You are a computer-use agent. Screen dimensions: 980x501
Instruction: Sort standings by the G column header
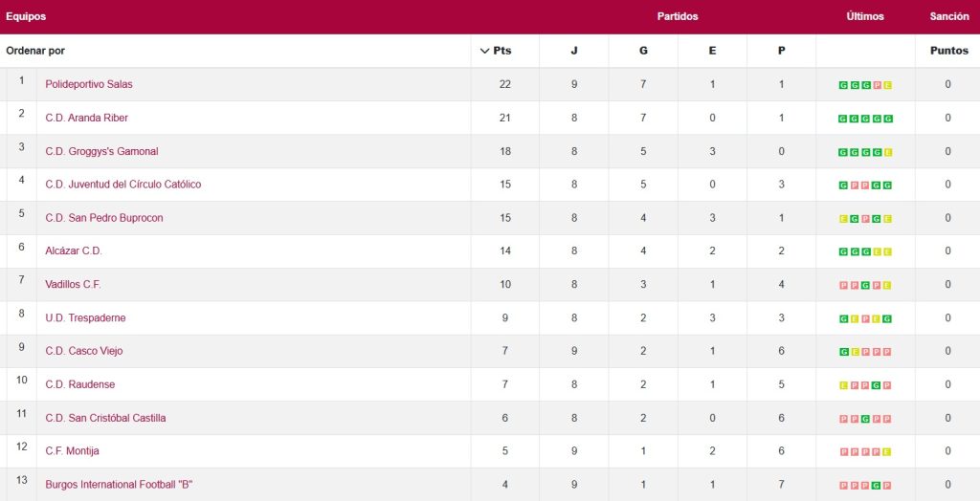pyautogui.click(x=643, y=51)
